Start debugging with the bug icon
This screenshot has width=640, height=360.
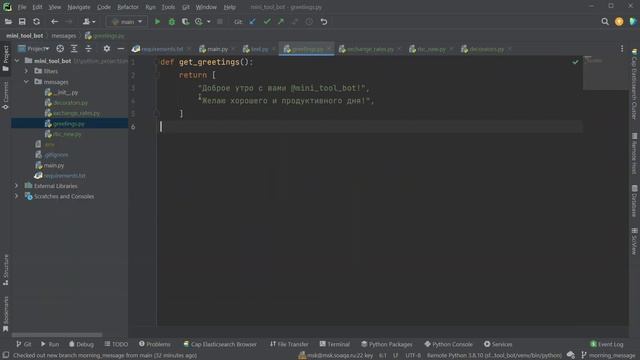pyautogui.click(x=171, y=22)
